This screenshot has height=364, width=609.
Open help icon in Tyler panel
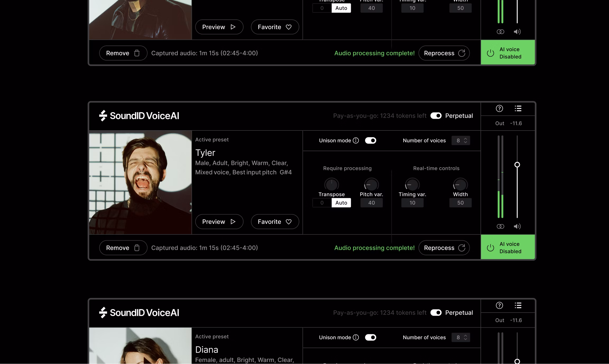tap(499, 109)
